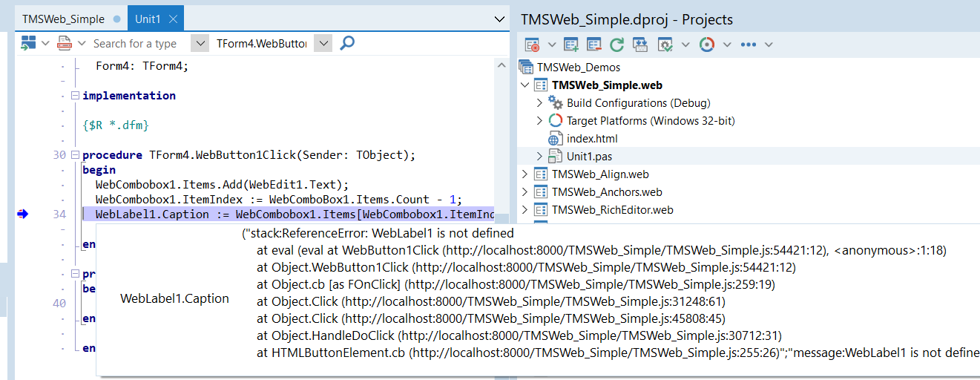Click the TMSWeb_Demos project group icon
Viewport: 980px width, 380px height.
point(526,67)
